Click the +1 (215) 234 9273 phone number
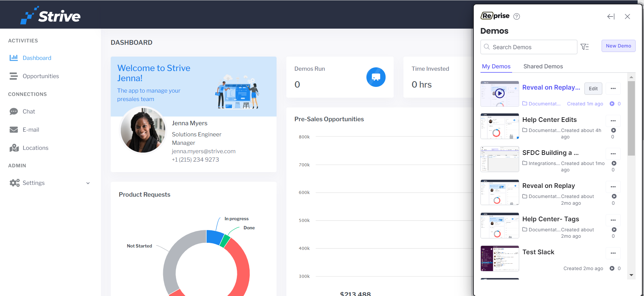The width and height of the screenshot is (644, 296). coord(195,160)
